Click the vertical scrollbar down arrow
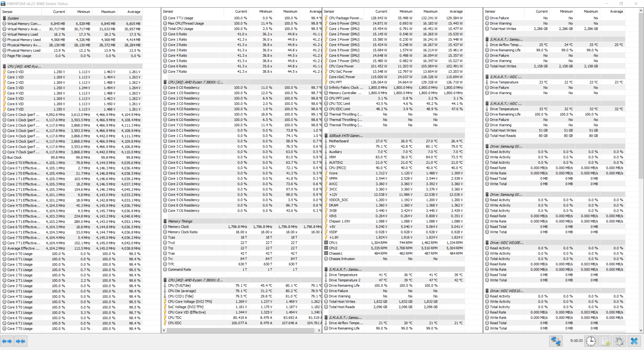This screenshot has width=644, height=350. pyautogui.click(x=641, y=330)
